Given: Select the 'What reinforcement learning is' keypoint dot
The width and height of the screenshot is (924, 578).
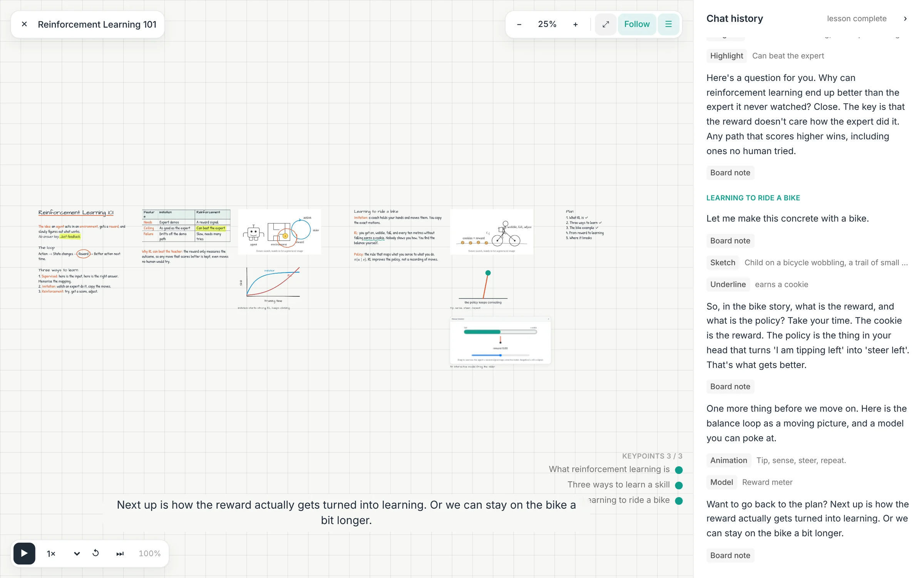Looking at the screenshot, I should [679, 470].
